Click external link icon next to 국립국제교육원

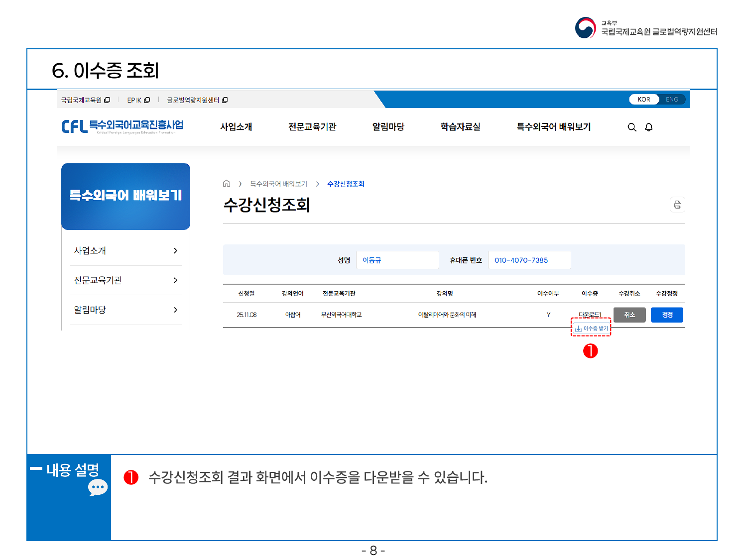point(107,100)
